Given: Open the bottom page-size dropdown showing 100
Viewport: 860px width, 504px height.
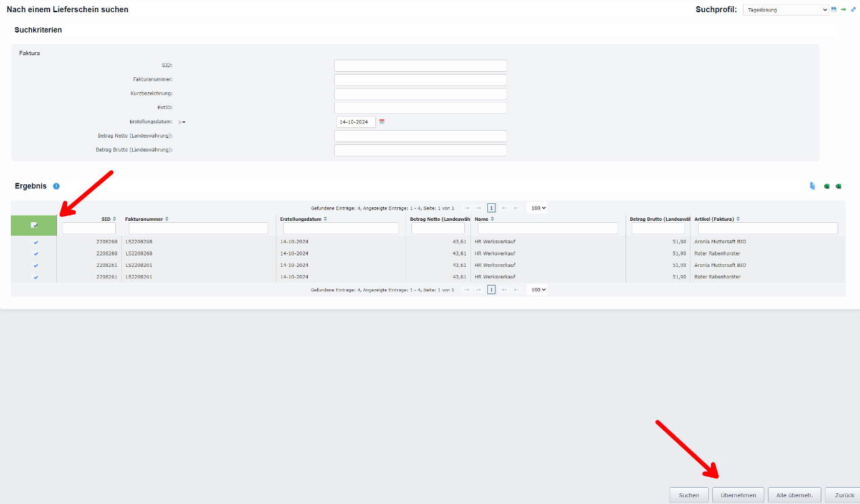Looking at the screenshot, I should click(538, 289).
